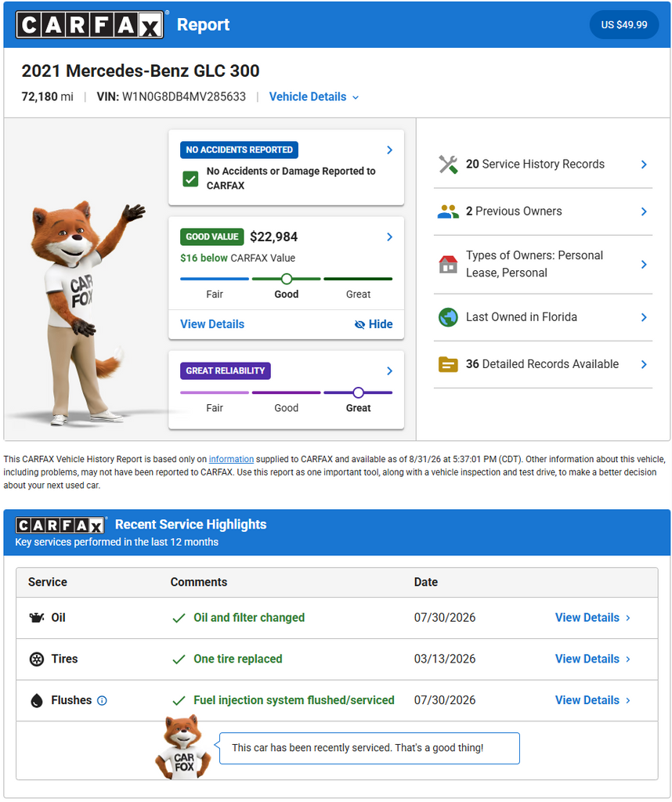Open the No Accidents Reported card chevron
Screen dimensions: 672x802
pyautogui.click(x=390, y=150)
